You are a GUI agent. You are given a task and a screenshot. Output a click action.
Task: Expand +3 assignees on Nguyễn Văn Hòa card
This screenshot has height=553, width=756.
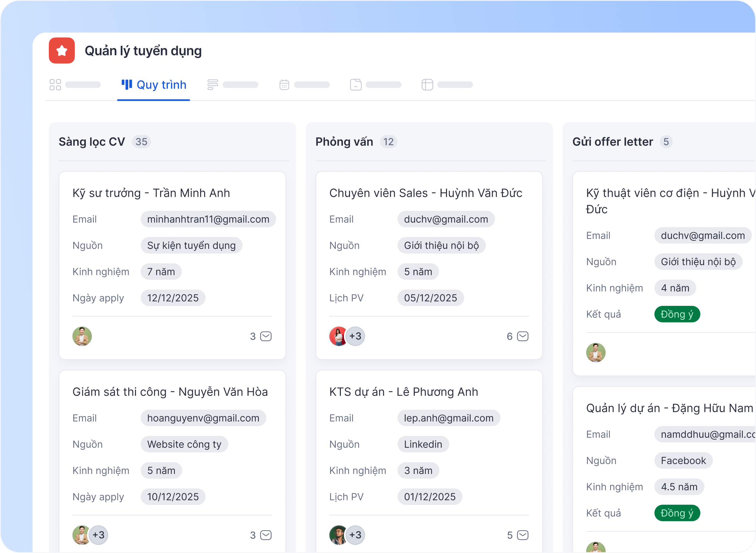pos(99,535)
